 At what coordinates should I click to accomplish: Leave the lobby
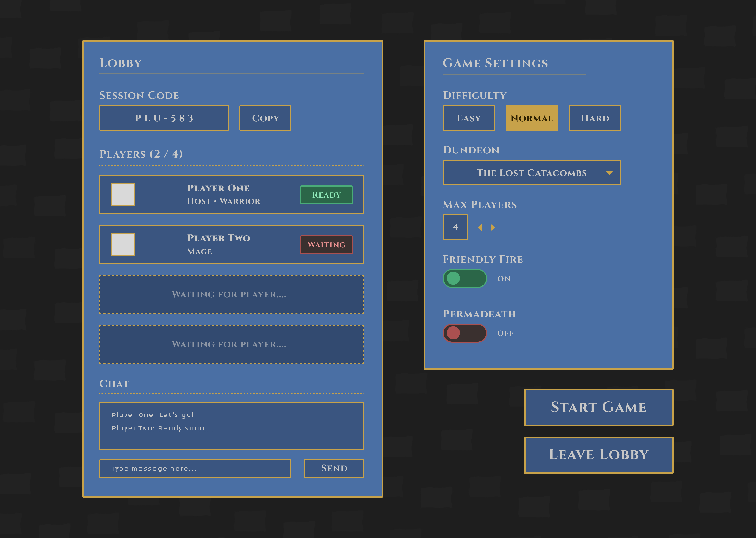[x=598, y=455]
